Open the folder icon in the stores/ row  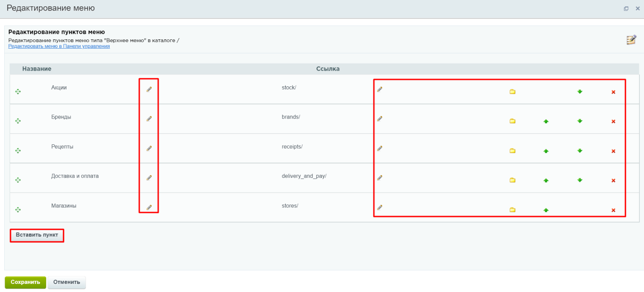(512, 210)
